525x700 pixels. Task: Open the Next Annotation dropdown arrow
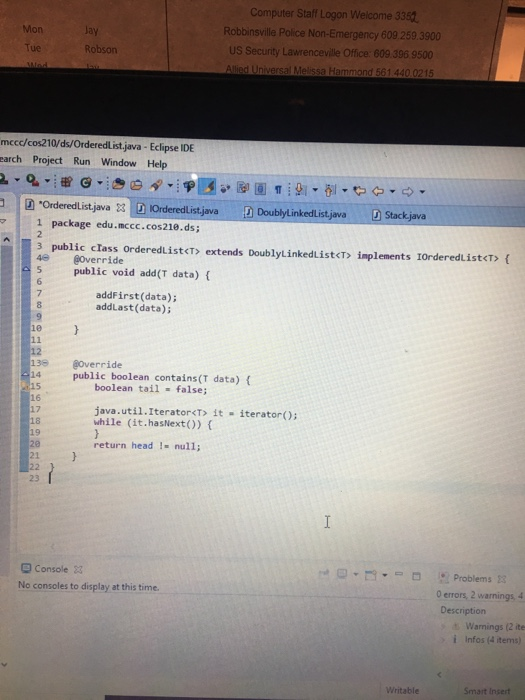315,190
